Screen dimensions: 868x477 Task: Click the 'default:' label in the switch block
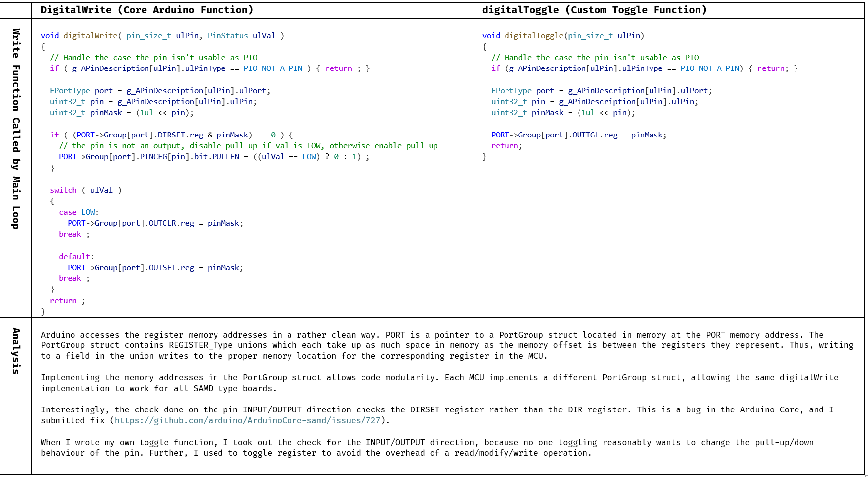(76, 257)
